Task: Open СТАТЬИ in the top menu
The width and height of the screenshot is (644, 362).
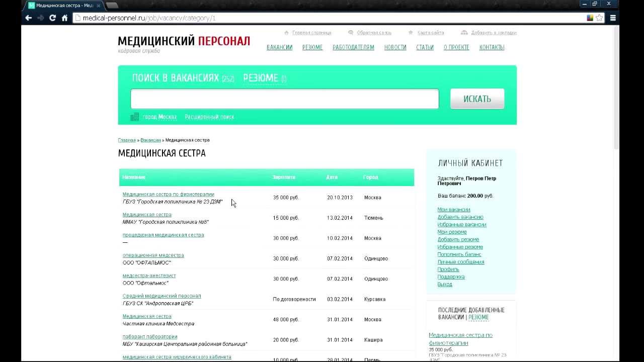Action: tap(425, 47)
